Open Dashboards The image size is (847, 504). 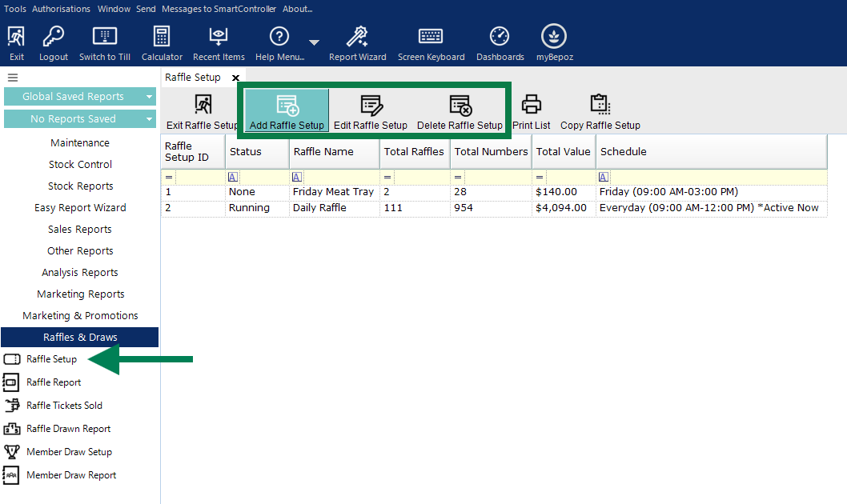click(x=500, y=42)
